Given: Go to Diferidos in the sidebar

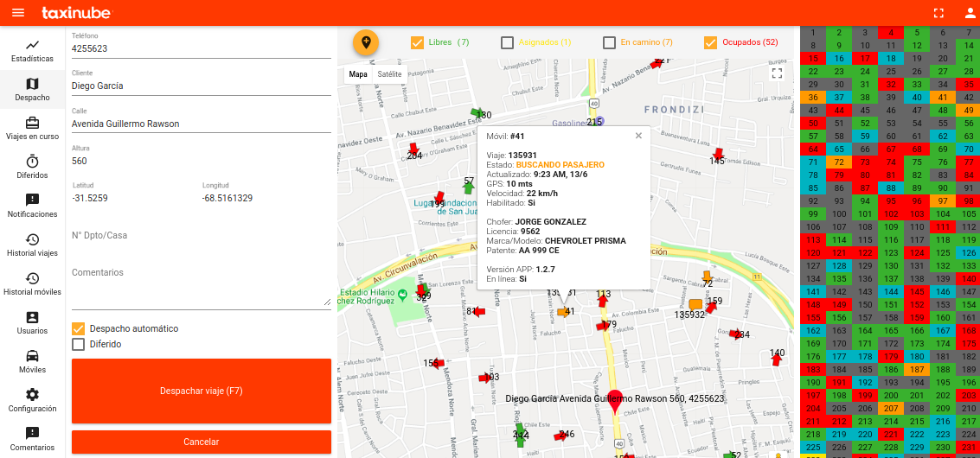Looking at the screenshot, I should 32,167.
